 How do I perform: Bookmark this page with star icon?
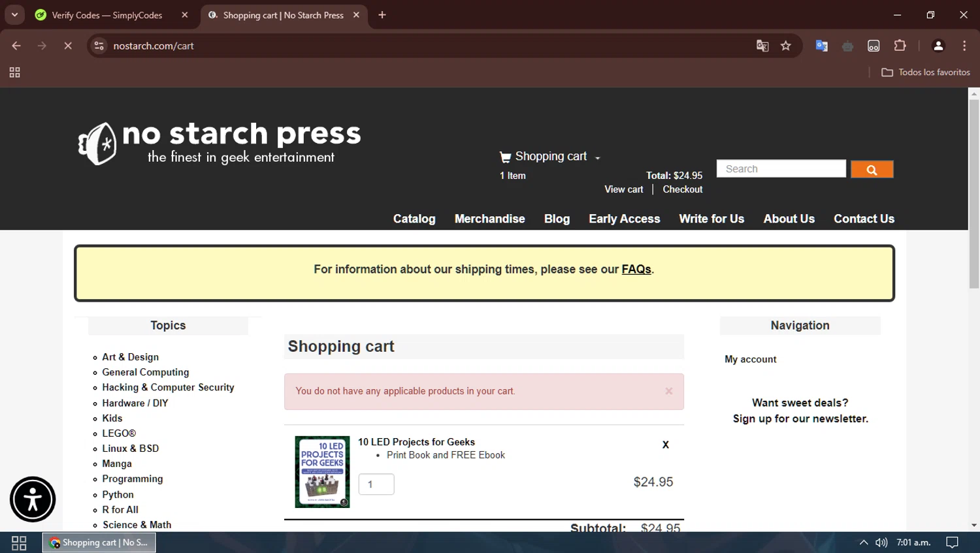click(786, 46)
